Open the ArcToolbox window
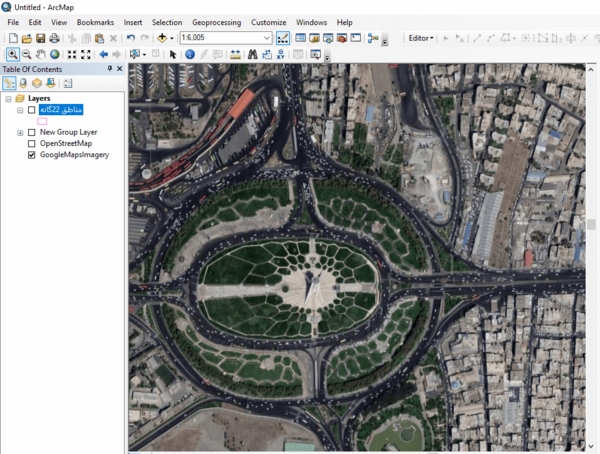This screenshot has width=600, height=454. [x=342, y=38]
